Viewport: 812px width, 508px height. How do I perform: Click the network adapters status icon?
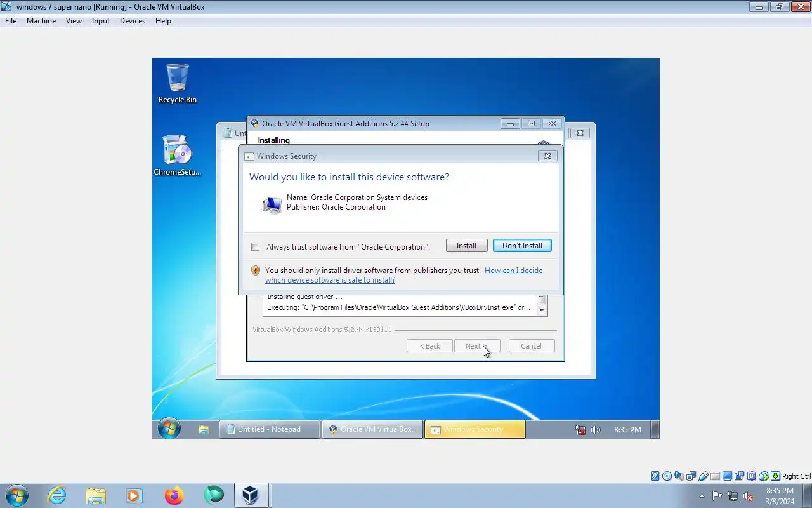[691, 476]
